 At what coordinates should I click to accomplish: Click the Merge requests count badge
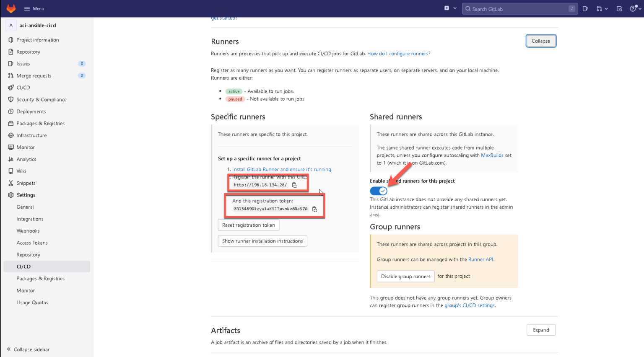[82, 75]
